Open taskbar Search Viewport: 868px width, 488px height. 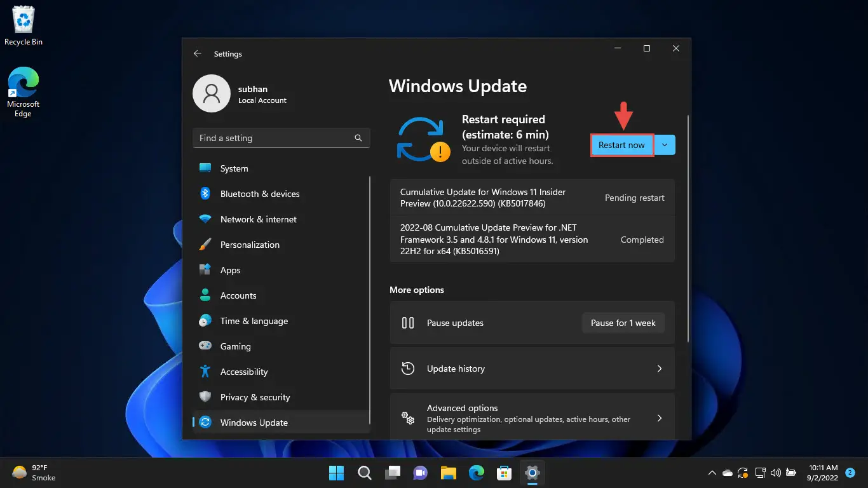pos(365,473)
